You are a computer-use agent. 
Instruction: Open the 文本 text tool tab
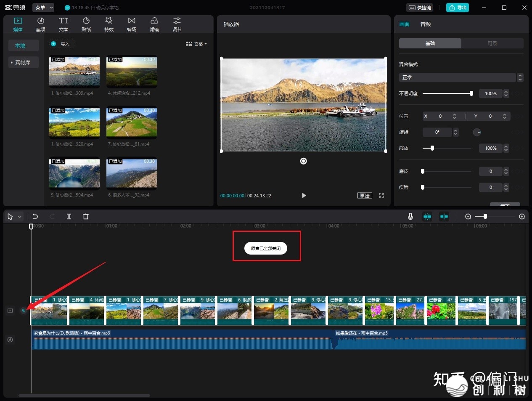tap(64, 24)
